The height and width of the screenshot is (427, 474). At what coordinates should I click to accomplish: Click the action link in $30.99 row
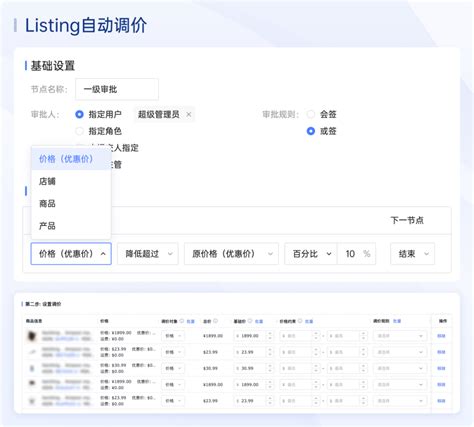pos(441,368)
